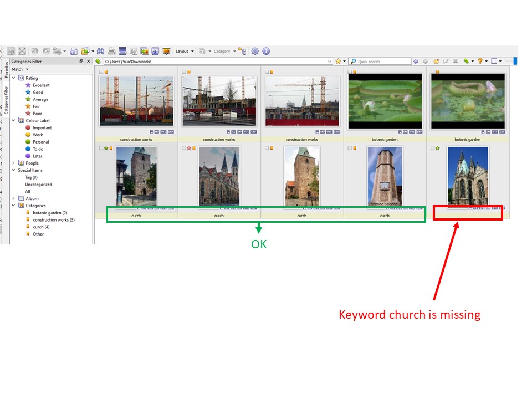Open the Match dropdown in filter panel

20,69
